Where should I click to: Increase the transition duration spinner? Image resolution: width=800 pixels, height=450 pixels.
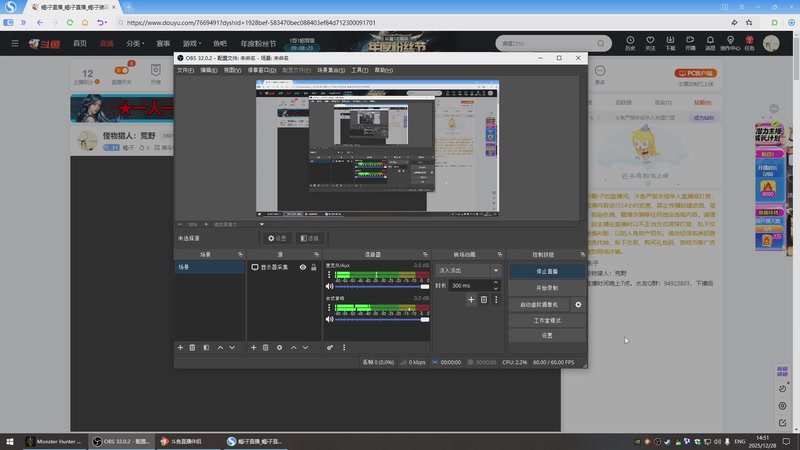(495, 283)
